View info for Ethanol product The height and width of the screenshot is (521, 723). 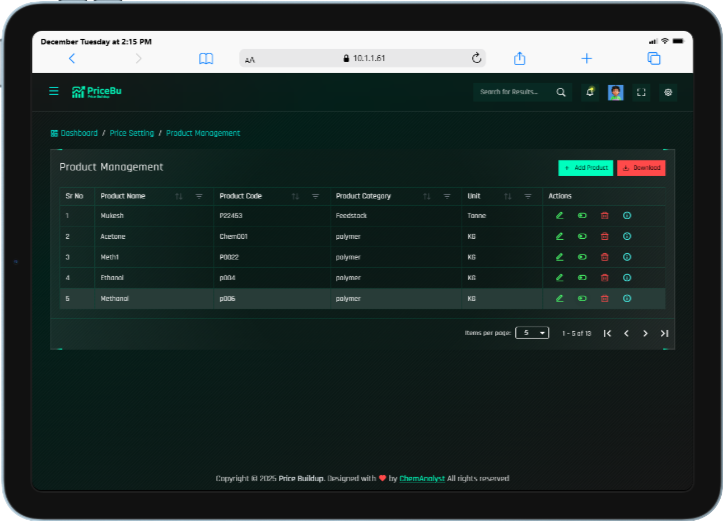[627, 278]
